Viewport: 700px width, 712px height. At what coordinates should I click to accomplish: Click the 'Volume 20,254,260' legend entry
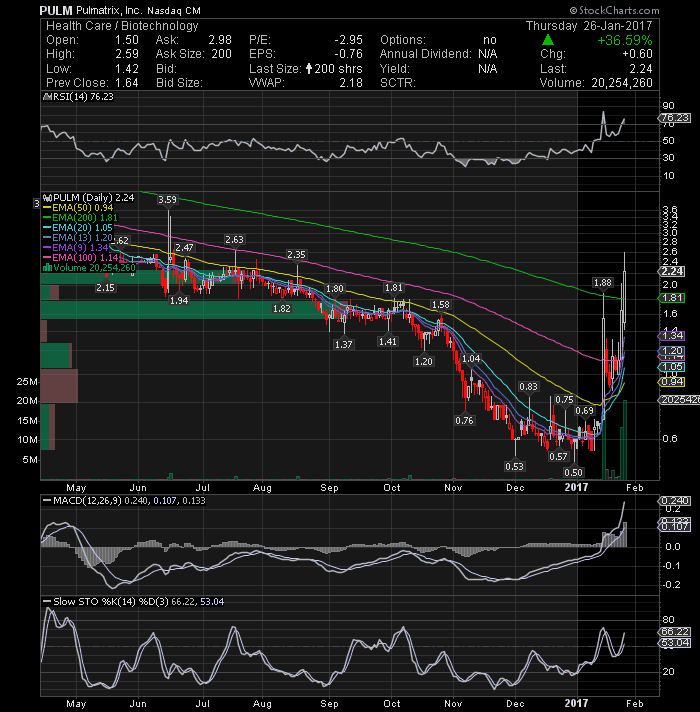click(94, 267)
